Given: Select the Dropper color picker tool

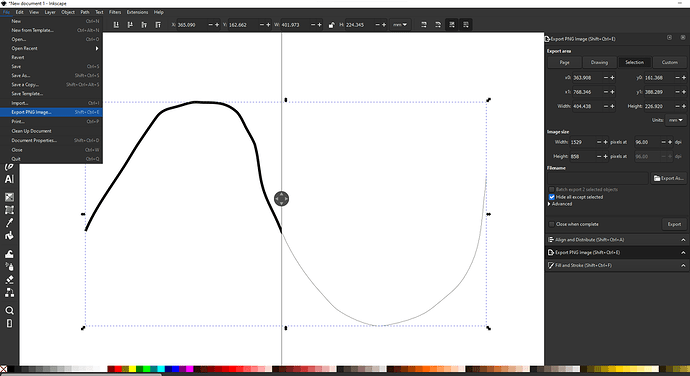Looking at the screenshot, I should (9, 223).
